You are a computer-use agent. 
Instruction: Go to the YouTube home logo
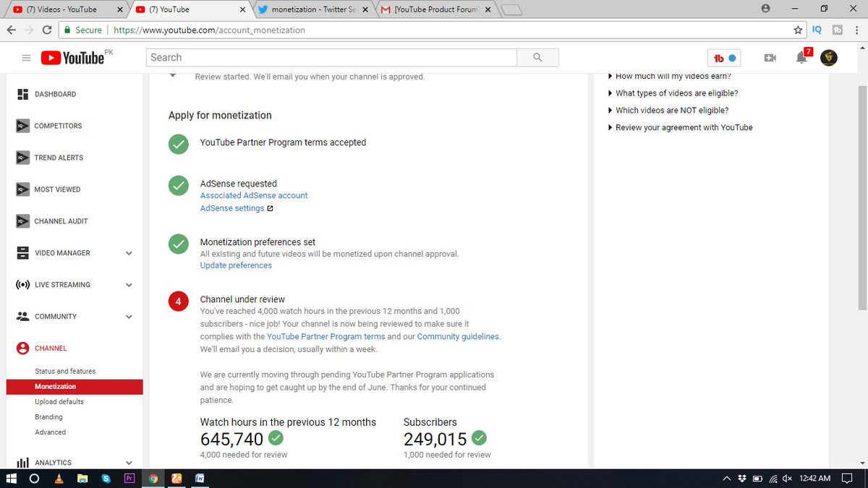[x=72, y=58]
